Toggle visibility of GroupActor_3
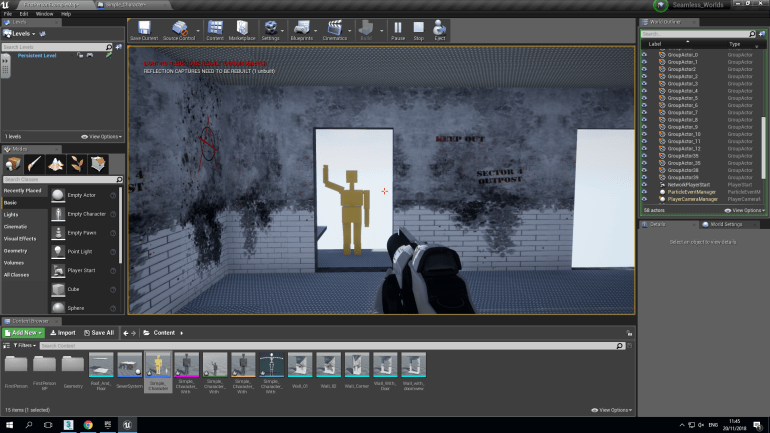770x433 pixels. pos(644,83)
